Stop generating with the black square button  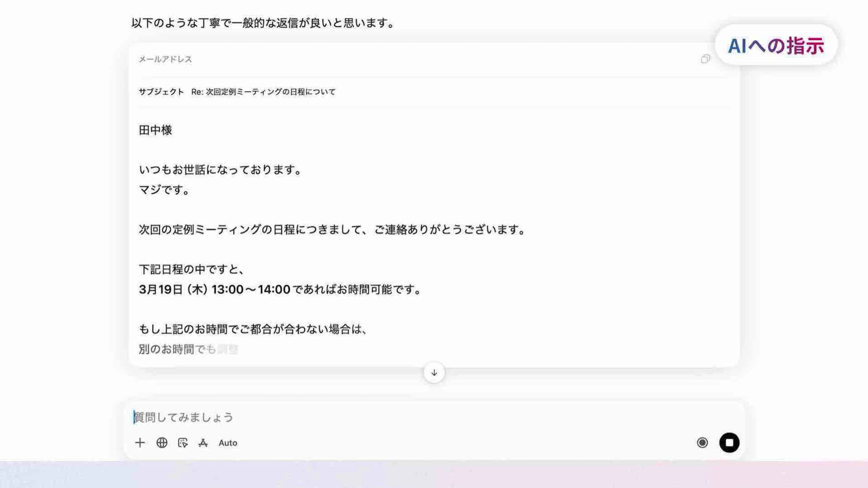(729, 443)
